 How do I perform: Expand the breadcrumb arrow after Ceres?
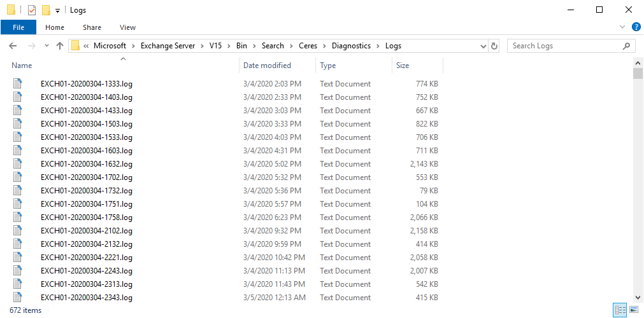point(324,46)
